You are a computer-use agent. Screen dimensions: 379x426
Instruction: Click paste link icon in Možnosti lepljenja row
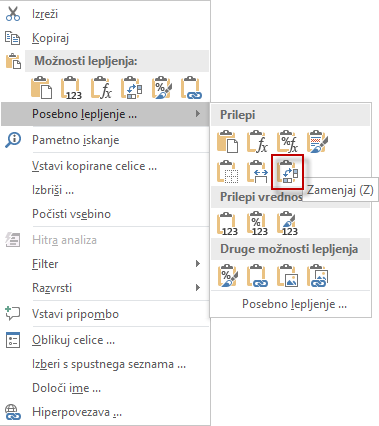[192, 88]
